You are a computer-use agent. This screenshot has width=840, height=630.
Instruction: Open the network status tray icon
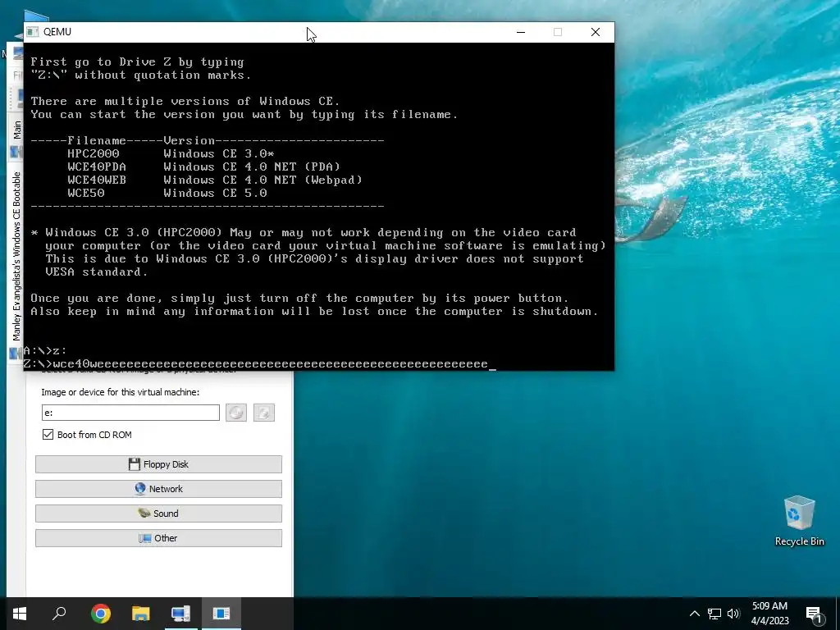pyautogui.click(x=714, y=614)
